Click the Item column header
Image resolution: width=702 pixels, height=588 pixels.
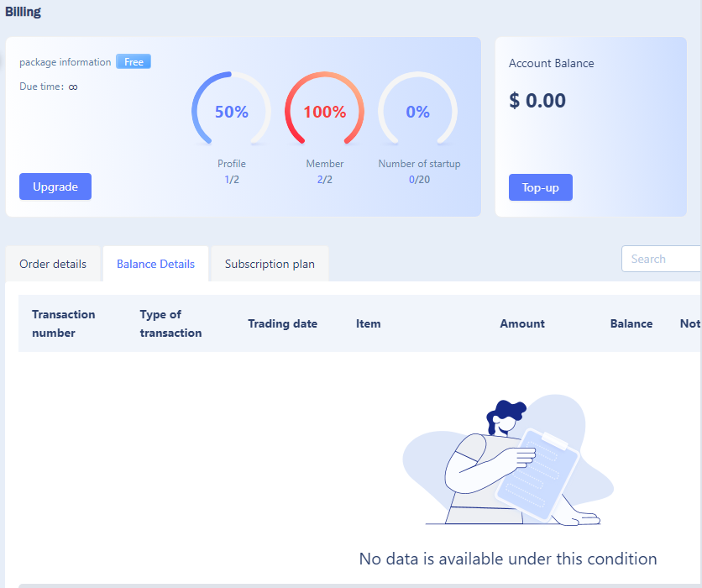[x=368, y=323]
